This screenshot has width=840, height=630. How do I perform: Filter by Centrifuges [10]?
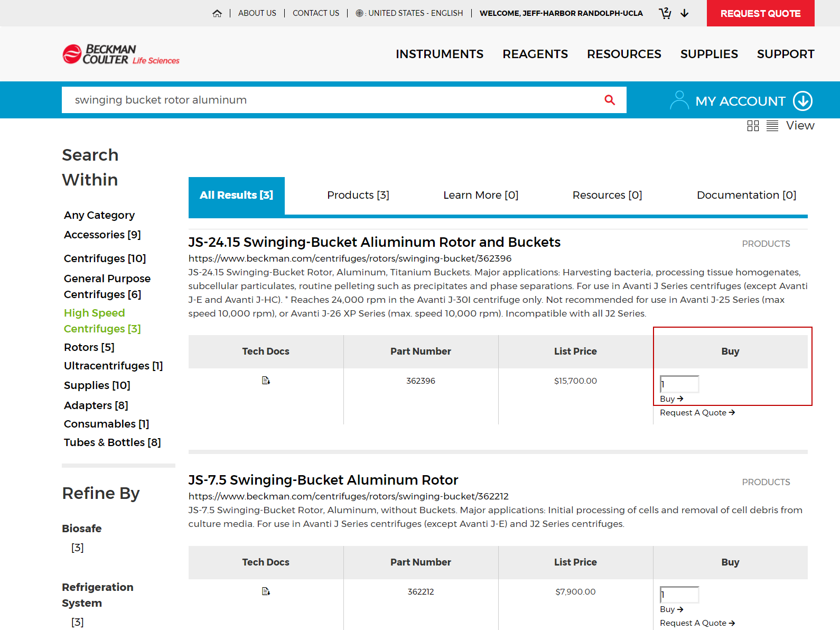coord(105,258)
